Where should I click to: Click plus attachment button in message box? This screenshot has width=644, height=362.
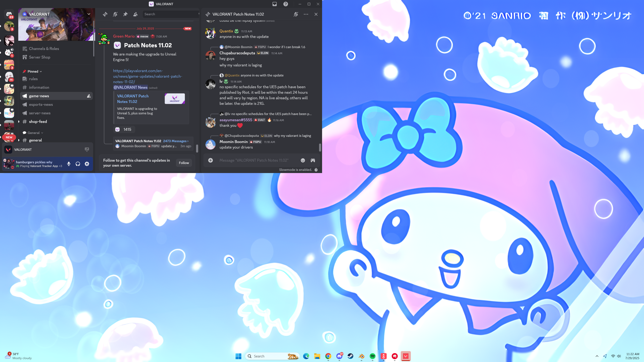click(211, 160)
